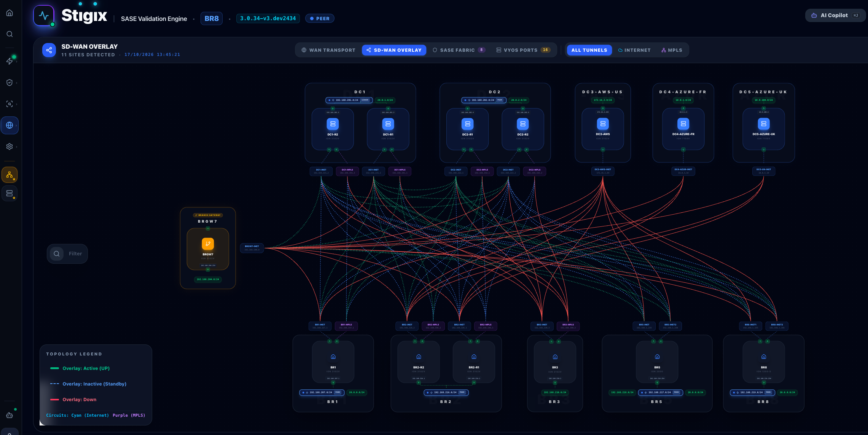Click the DC1-R2 router node icon
868x435 pixels.
click(333, 124)
